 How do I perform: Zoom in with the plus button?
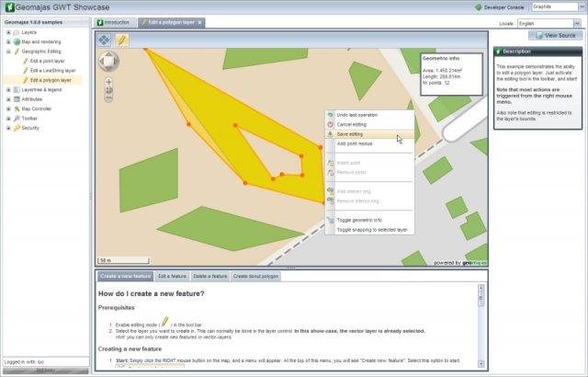coord(108,81)
